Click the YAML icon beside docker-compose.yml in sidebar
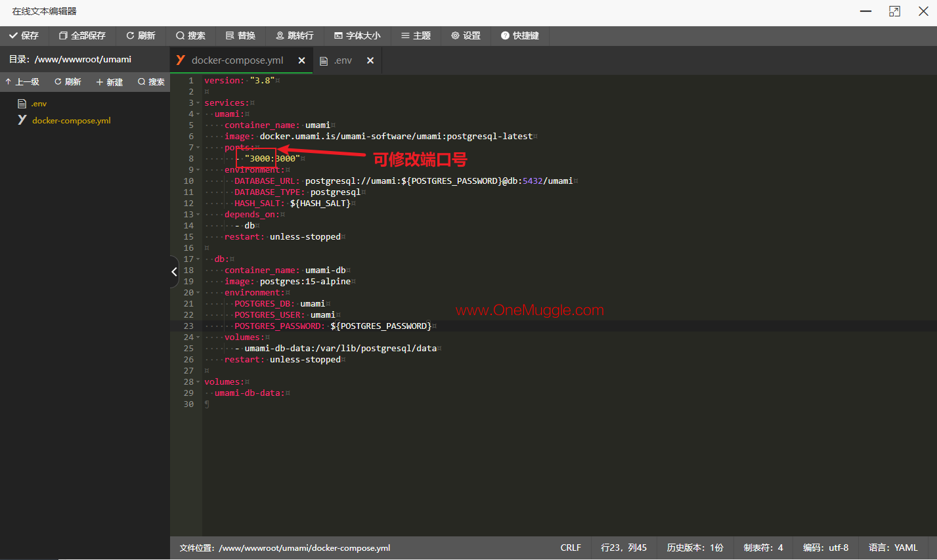This screenshot has height=560, width=937. pyautogui.click(x=22, y=120)
